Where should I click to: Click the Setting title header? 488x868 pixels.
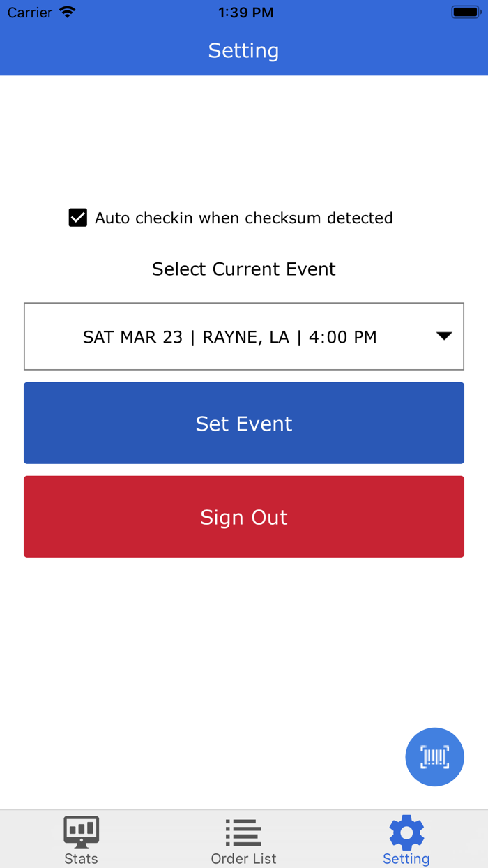point(243,50)
